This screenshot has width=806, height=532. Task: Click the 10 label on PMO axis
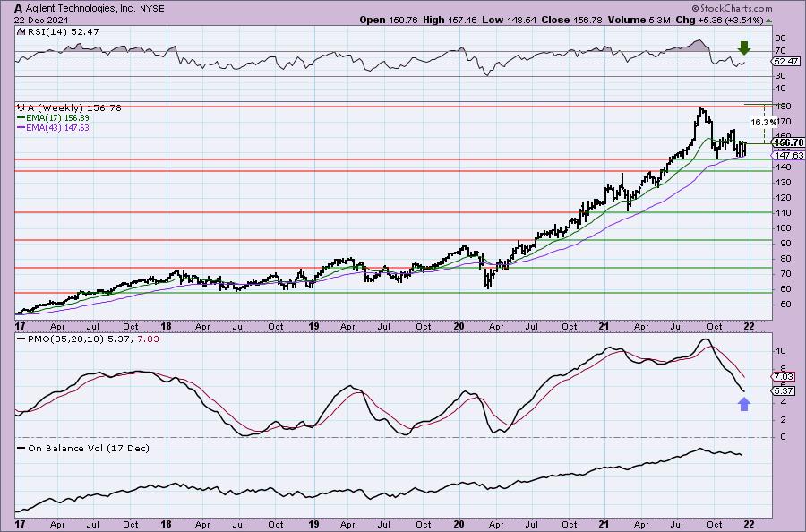coord(780,351)
